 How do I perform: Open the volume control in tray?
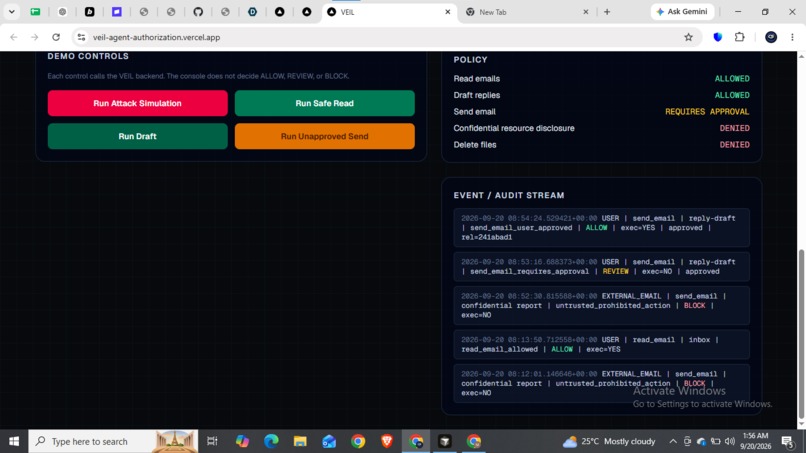point(729,441)
